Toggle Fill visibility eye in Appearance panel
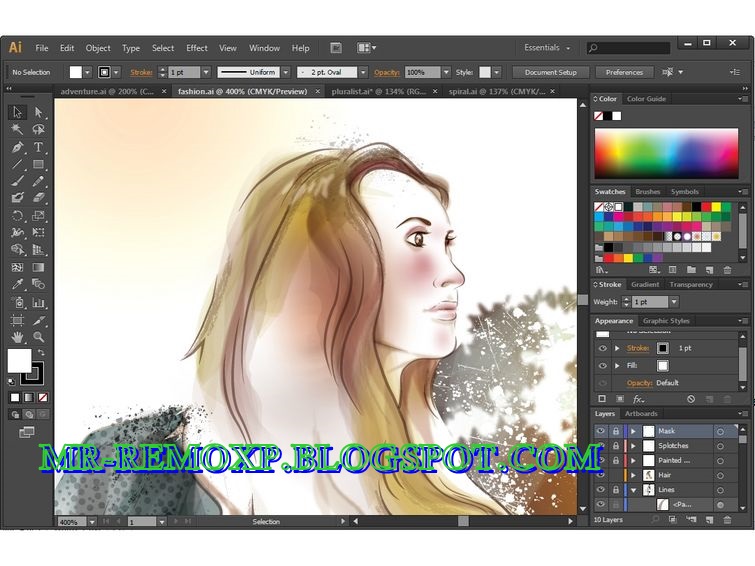 pos(602,366)
